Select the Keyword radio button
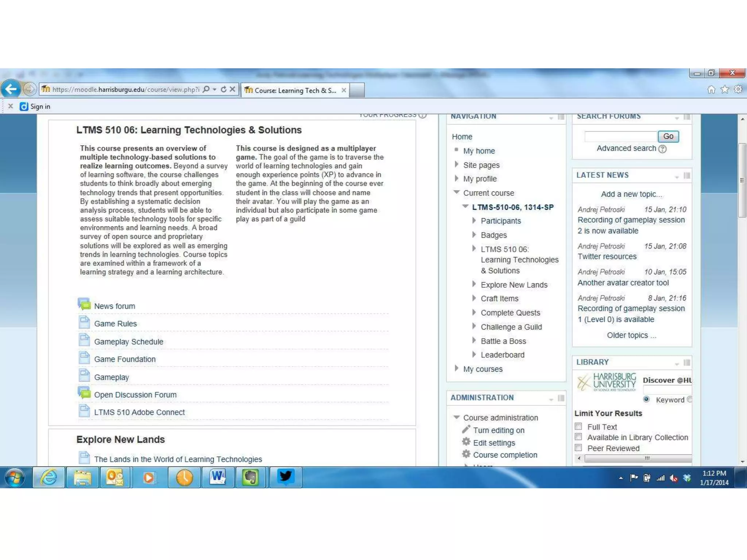The image size is (747, 560). click(646, 399)
